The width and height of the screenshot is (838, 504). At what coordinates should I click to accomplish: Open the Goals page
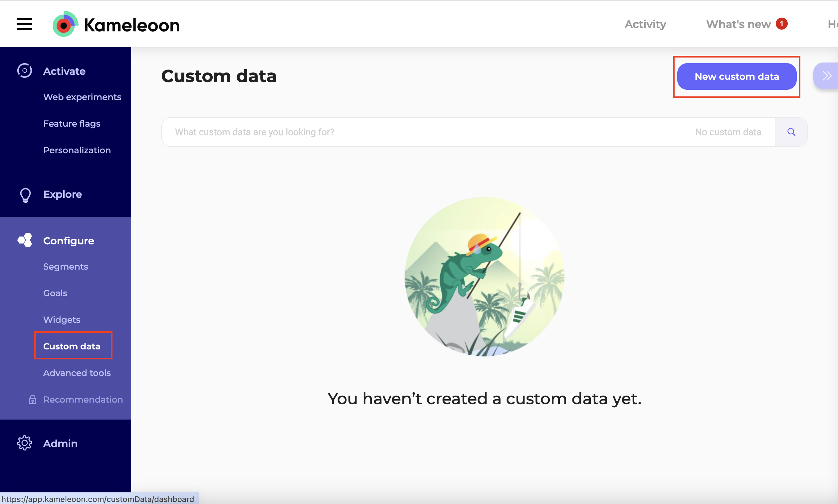pyautogui.click(x=55, y=293)
